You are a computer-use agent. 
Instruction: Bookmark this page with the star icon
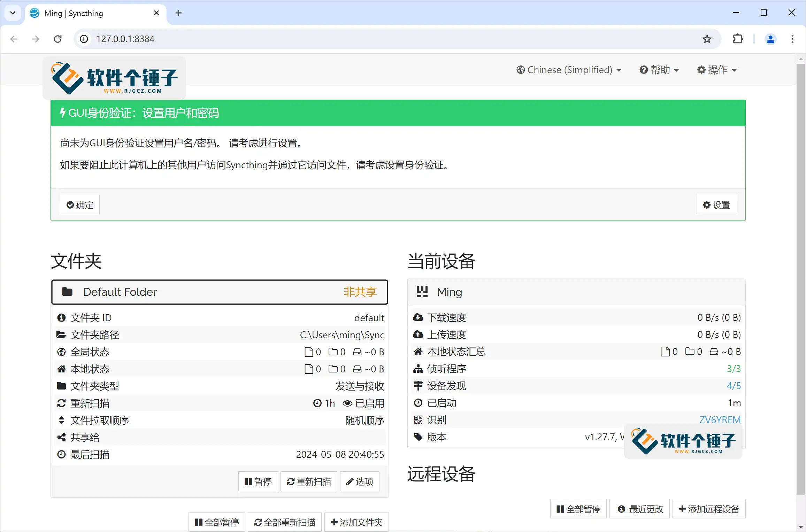click(707, 39)
